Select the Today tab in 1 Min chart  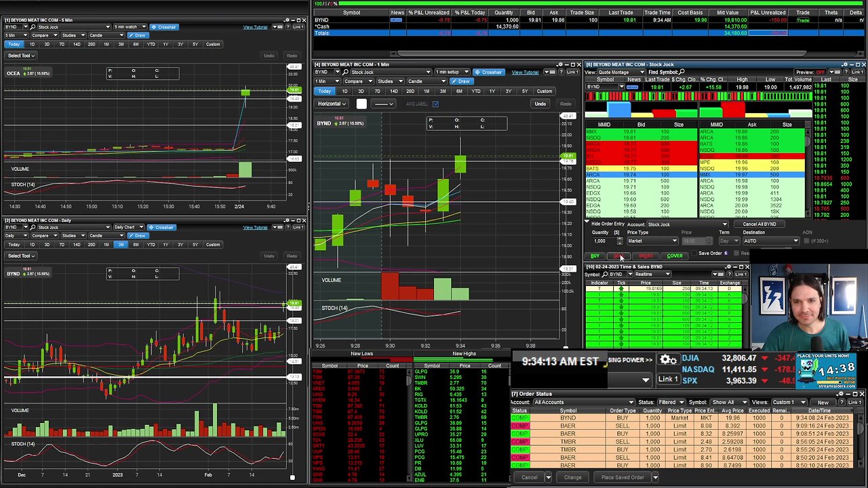[x=325, y=91]
